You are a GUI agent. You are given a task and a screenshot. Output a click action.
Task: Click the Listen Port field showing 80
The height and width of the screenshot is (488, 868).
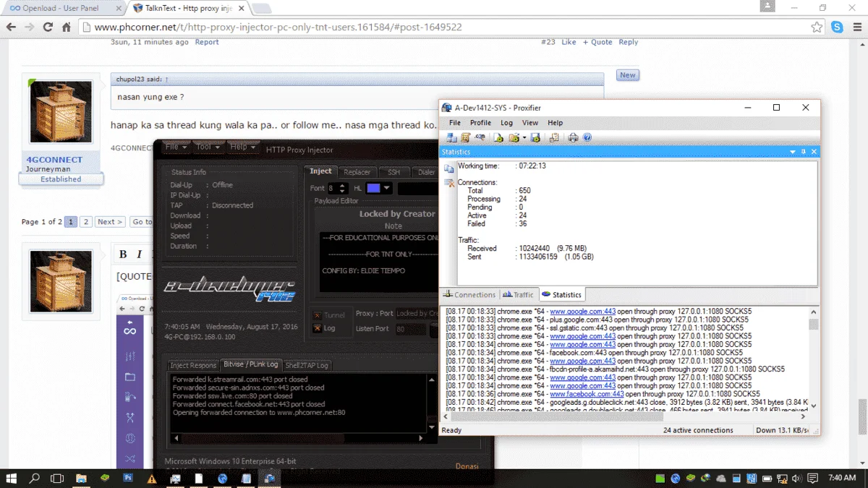[411, 329]
